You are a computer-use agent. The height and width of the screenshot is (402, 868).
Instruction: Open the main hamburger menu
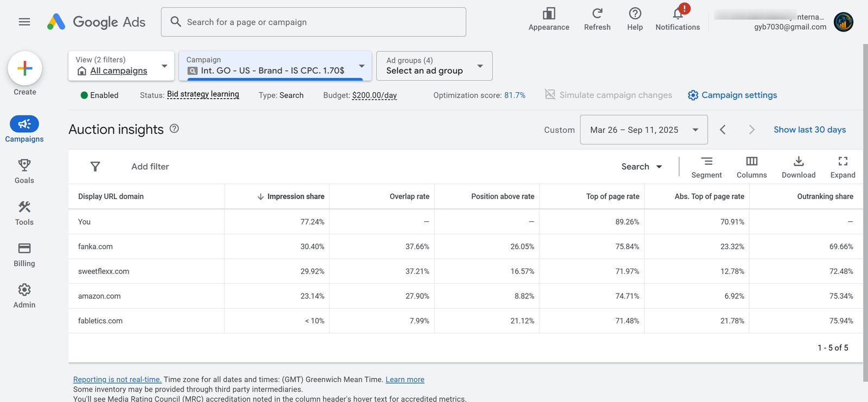24,22
